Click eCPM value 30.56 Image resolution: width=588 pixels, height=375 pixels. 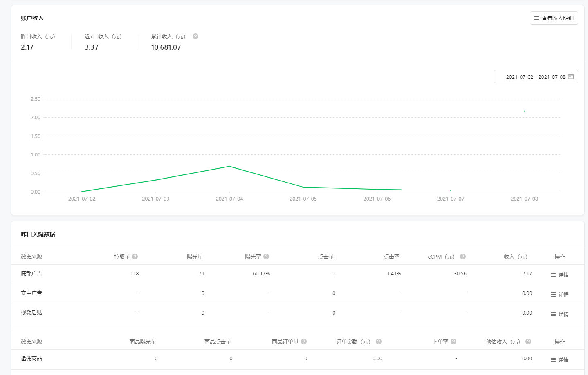click(460, 274)
